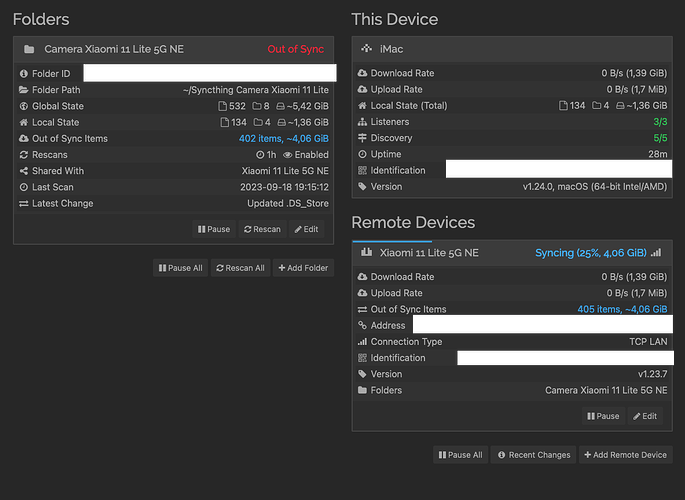Click the signal strength icon next to Syncing
The image size is (685, 500).
pyautogui.click(x=656, y=252)
